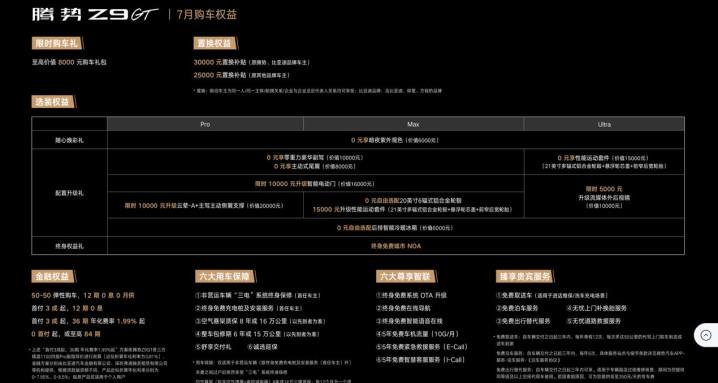Select the Pro column header
The height and width of the screenshot is (383, 718).
(x=205, y=124)
